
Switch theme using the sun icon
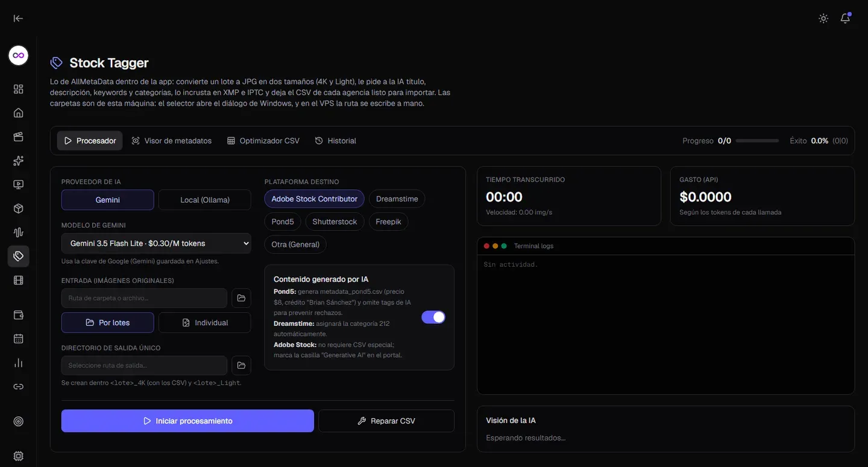(x=823, y=18)
